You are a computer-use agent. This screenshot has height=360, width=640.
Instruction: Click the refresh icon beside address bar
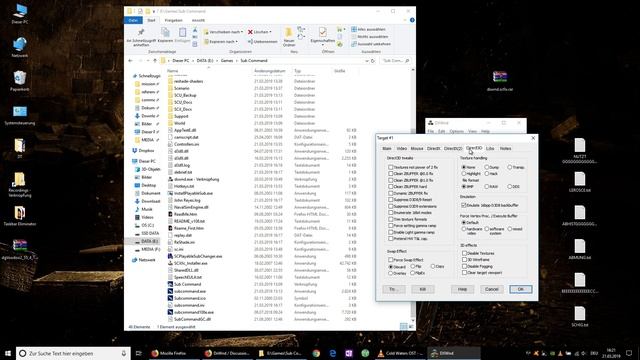pyautogui.click(x=373, y=61)
